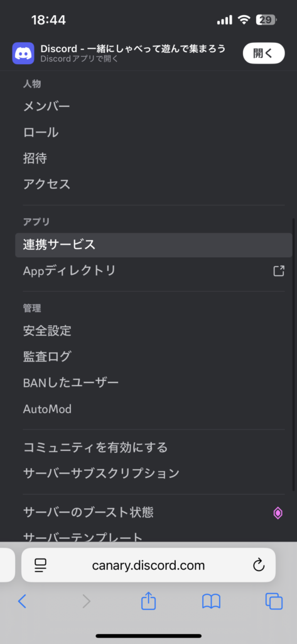Image resolution: width=297 pixels, height=644 pixels.
Task: Open 安全設定 under 管理
Action: (x=153, y=331)
